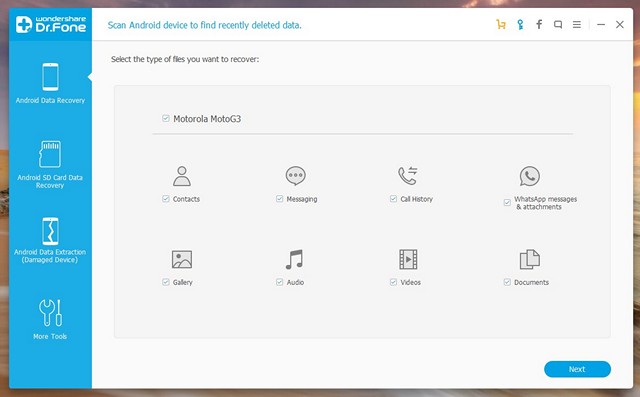Click the Messaging label text

(x=302, y=199)
